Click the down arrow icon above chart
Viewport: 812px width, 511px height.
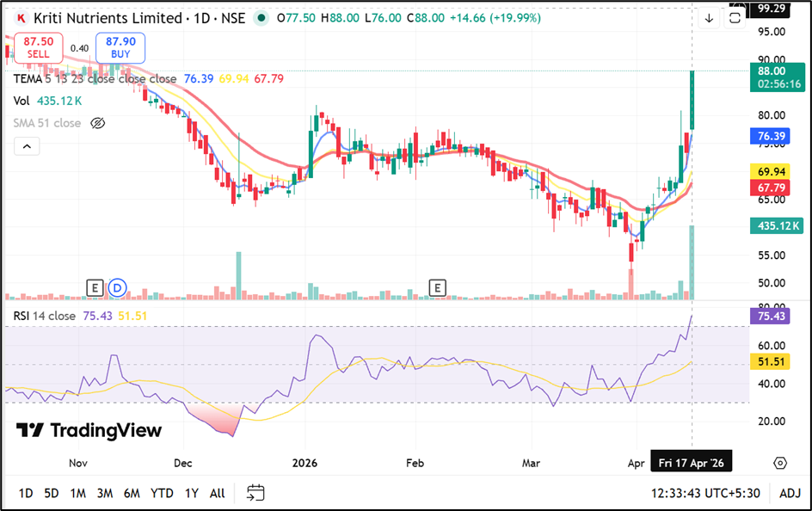[x=710, y=18]
